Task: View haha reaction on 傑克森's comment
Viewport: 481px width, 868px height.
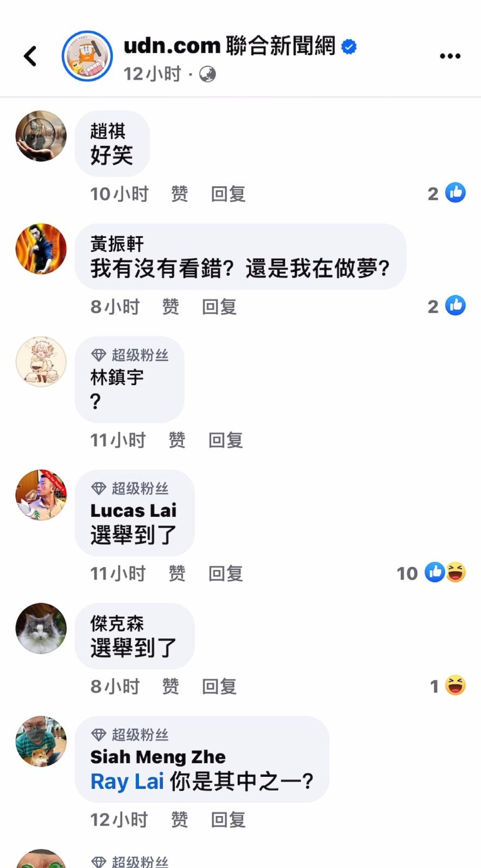Action: [x=448, y=686]
